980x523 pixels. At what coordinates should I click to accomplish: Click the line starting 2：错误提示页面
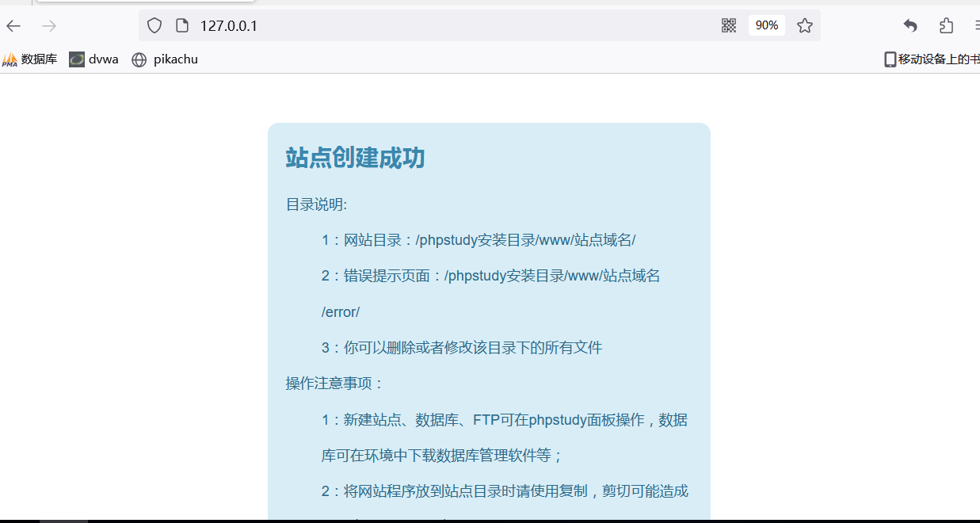(491, 276)
